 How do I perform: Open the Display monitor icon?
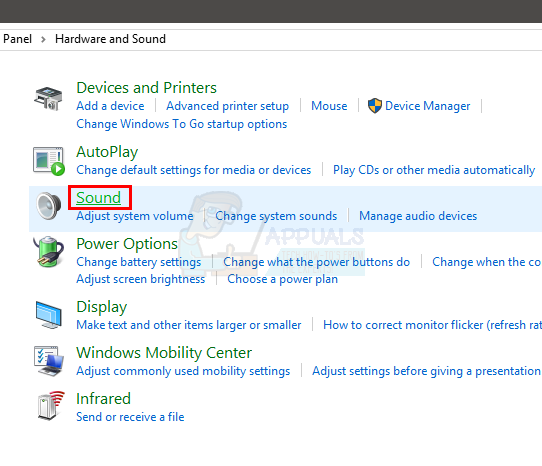(x=49, y=315)
